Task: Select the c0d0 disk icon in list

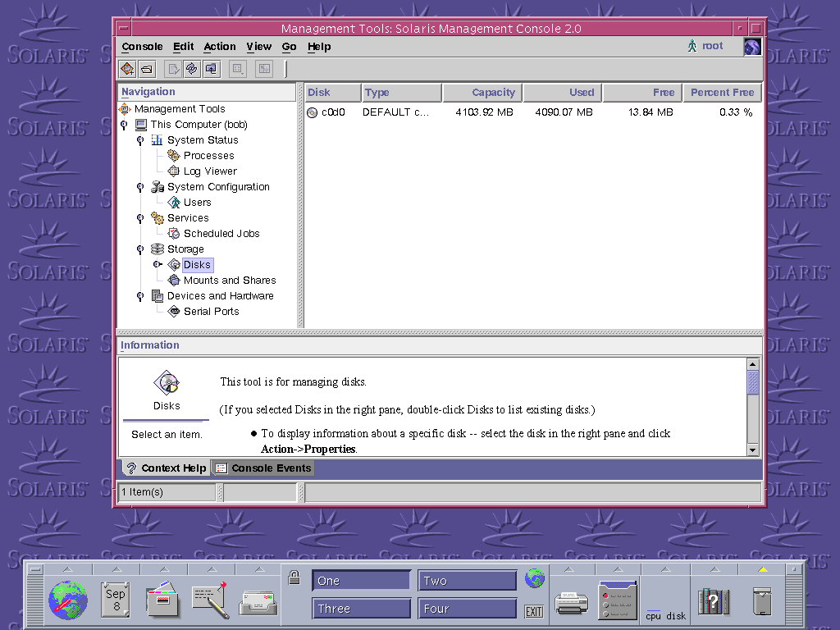Action: (x=313, y=112)
